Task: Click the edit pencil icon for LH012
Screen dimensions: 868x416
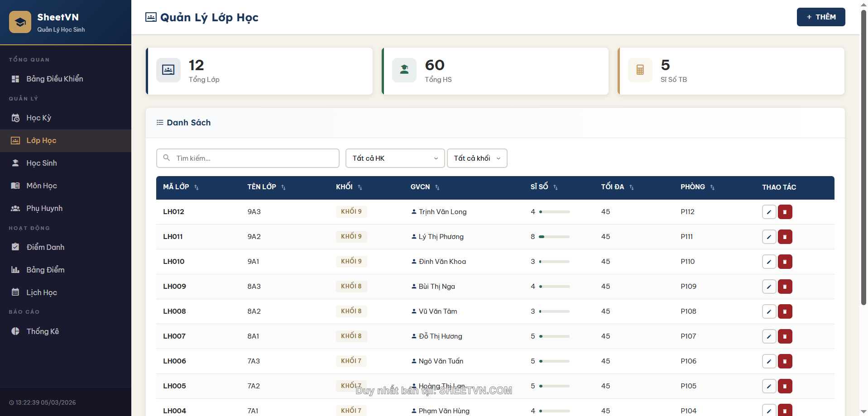Action: click(x=769, y=212)
